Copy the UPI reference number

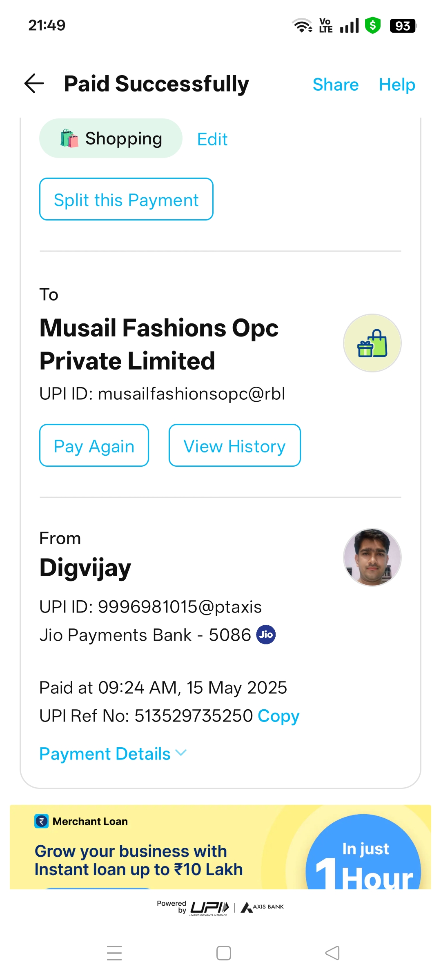[278, 716]
